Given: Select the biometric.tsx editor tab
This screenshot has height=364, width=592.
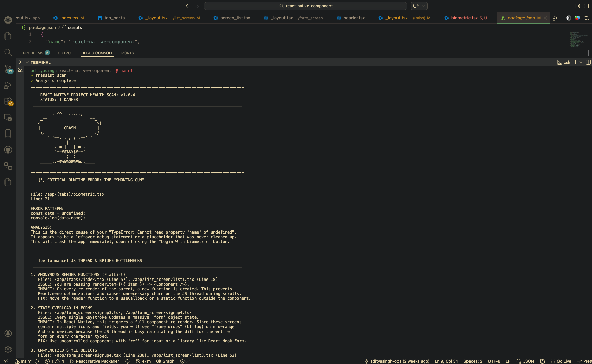Looking at the screenshot, I should click(466, 18).
